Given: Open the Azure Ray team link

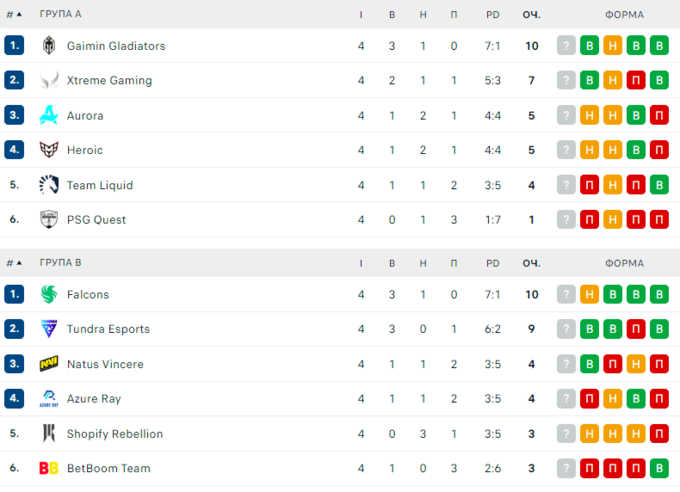Looking at the screenshot, I should pos(93,399).
